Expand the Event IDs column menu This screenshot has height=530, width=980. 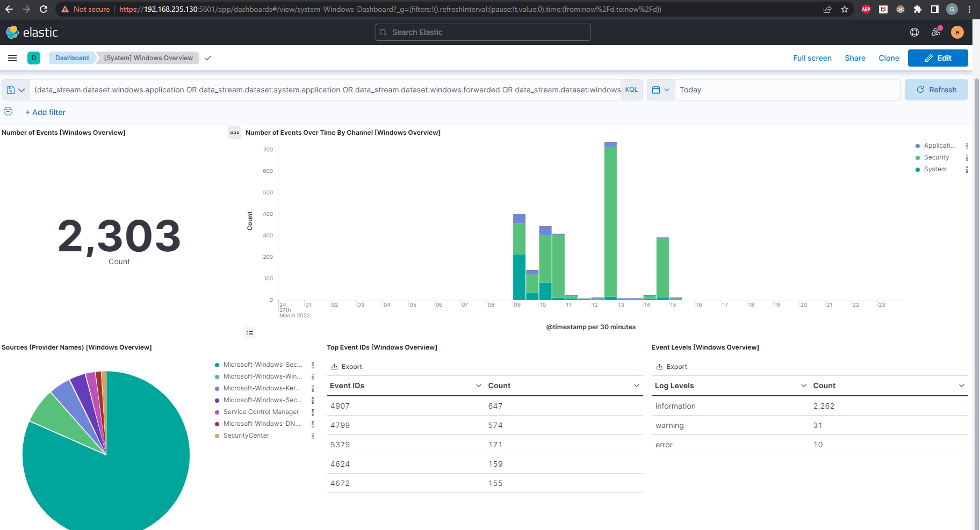478,386
